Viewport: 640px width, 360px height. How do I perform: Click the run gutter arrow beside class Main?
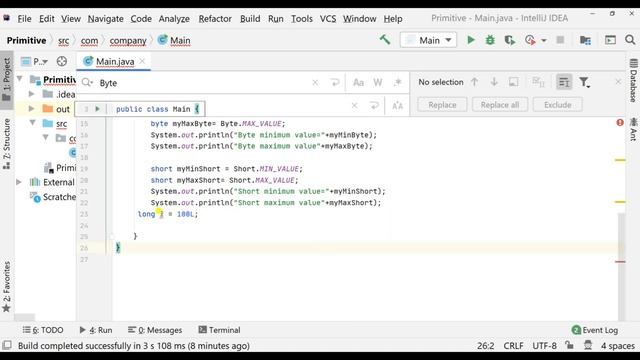point(97,109)
